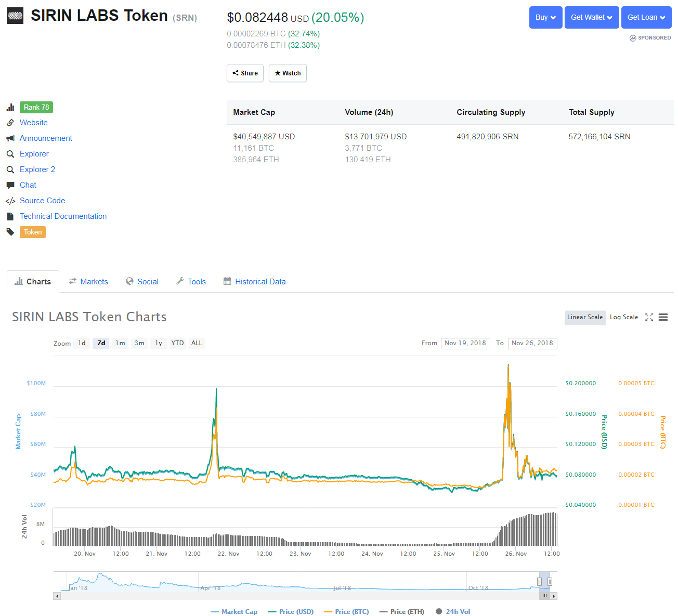Expand the Get Loan dropdown
The image size is (678, 616).
click(646, 17)
